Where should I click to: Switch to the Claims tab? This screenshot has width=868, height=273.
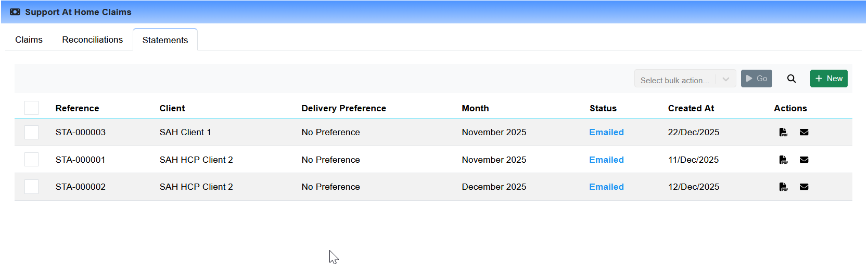point(29,40)
